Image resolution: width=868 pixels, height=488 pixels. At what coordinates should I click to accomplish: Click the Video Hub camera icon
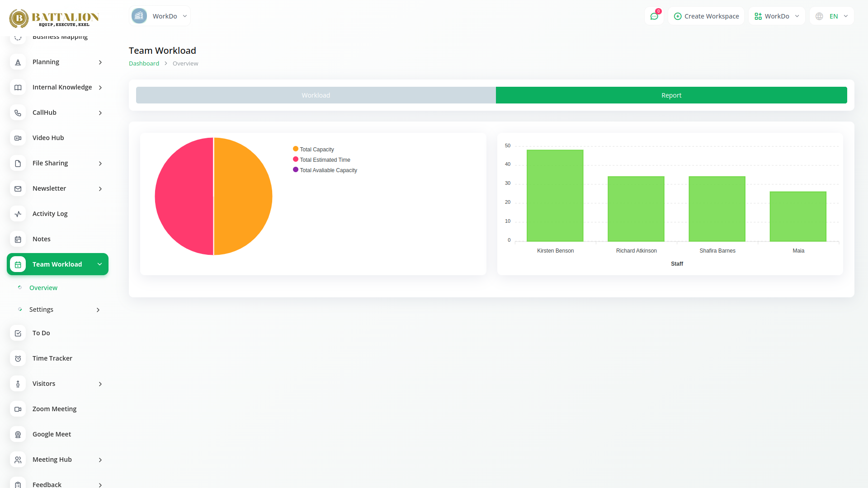tap(18, 138)
